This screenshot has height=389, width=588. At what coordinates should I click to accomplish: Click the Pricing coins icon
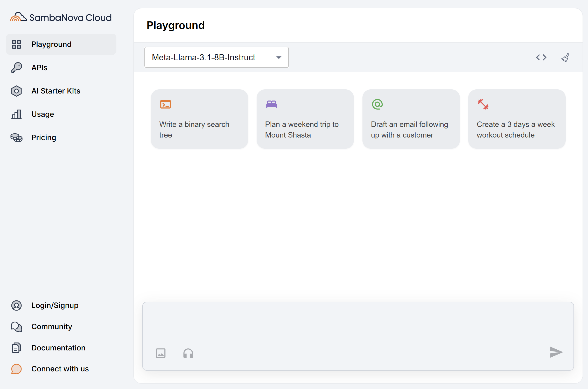pyautogui.click(x=16, y=138)
